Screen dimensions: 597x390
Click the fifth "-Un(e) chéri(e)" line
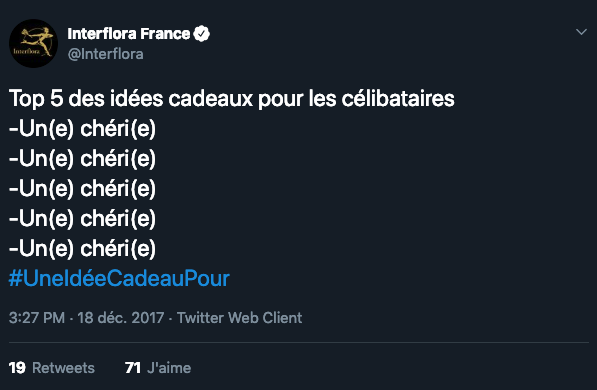pyautogui.click(x=82, y=248)
